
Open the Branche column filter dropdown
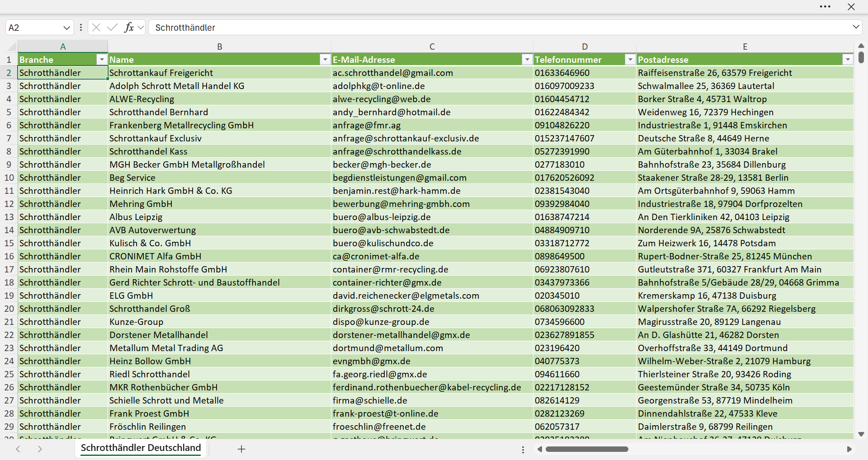tap(102, 60)
